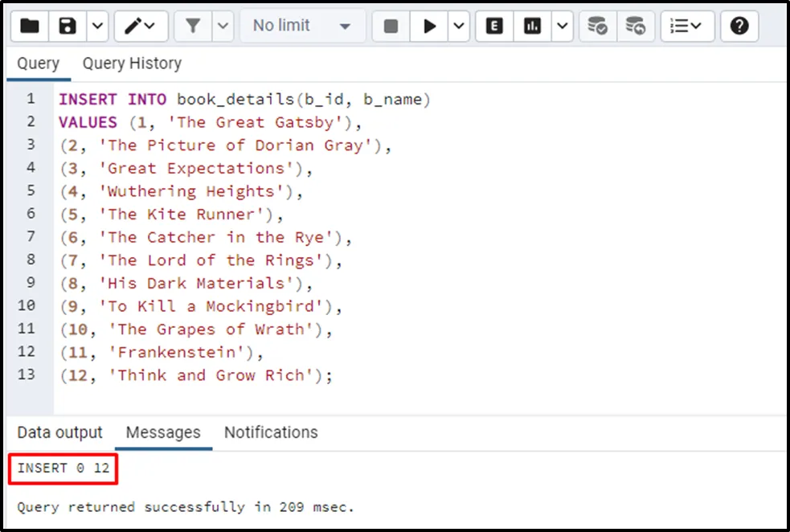This screenshot has width=790, height=532.
Task: Run the query with Execute button
Action: pyautogui.click(x=430, y=27)
